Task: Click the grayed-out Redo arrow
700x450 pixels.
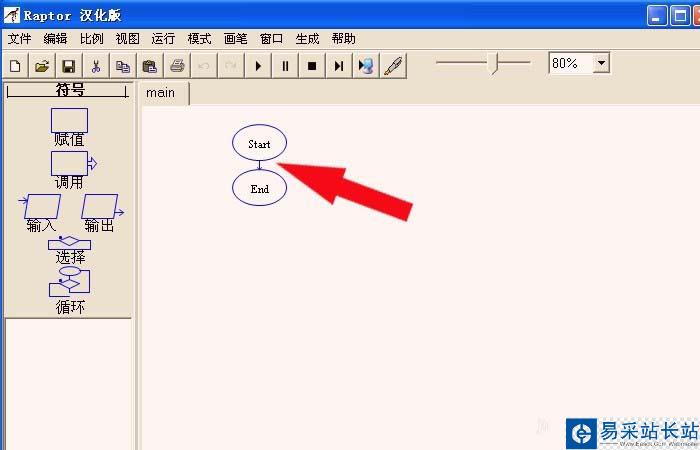Action: pos(231,66)
